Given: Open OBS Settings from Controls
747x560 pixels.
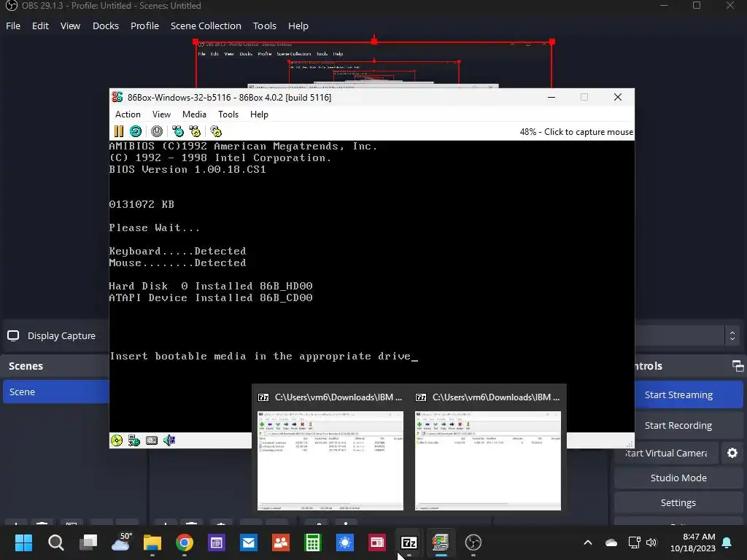Looking at the screenshot, I should (678, 502).
